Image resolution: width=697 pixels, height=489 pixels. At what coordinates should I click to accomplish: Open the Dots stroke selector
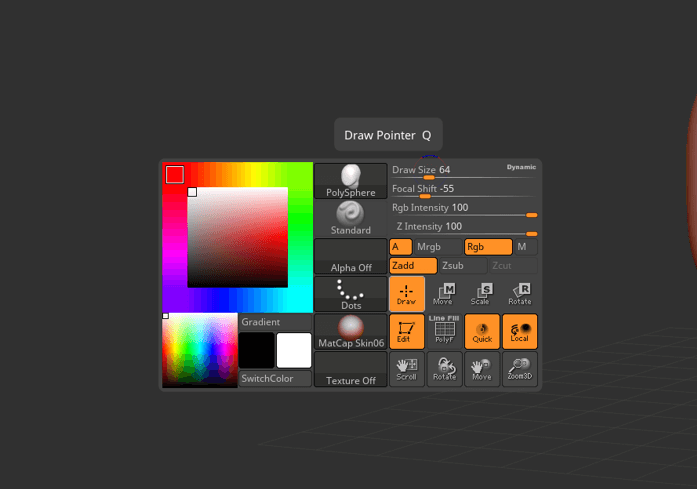[351, 294]
